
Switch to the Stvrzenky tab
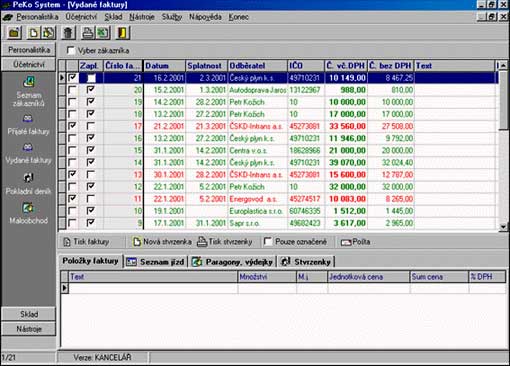tap(306, 262)
